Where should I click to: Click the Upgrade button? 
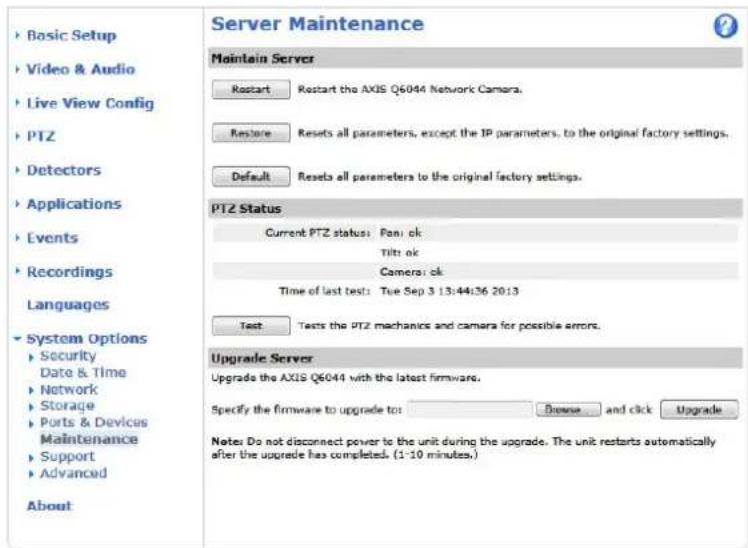pyautogui.click(x=699, y=410)
